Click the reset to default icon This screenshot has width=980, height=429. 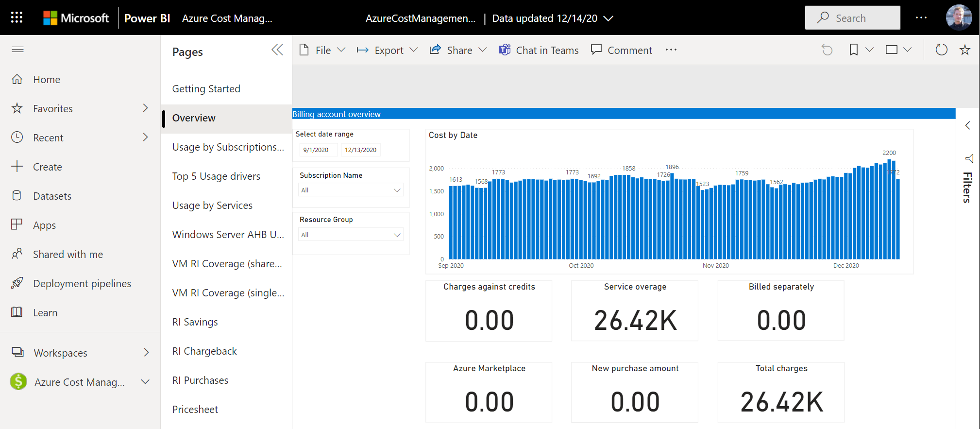tap(827, 50)
